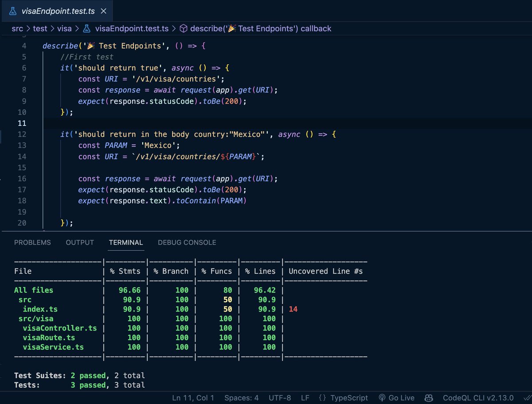Click 'visaController.ts' in the coverage table
The width and height of the screenshot is (532, 404).
pos(60,328)
